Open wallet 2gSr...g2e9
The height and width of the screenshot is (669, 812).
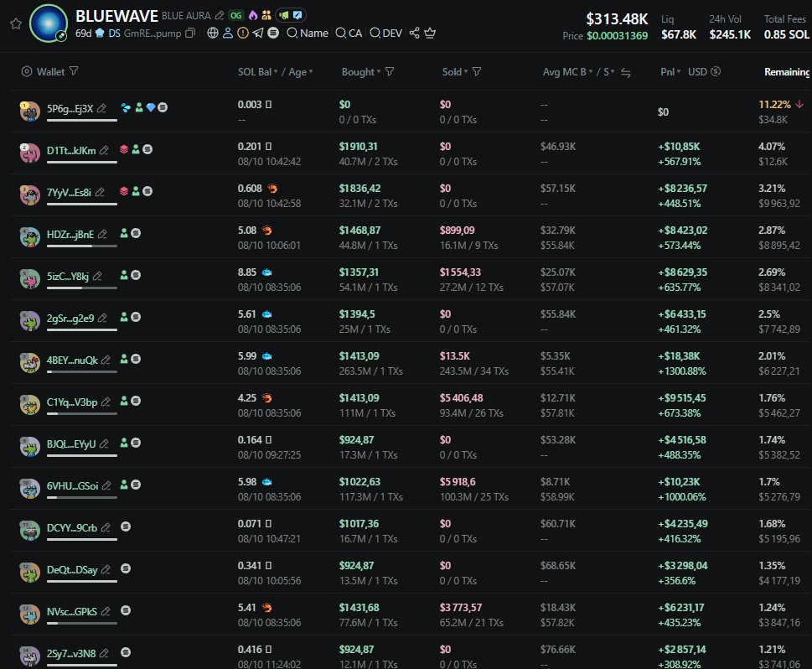coord(70,319)
